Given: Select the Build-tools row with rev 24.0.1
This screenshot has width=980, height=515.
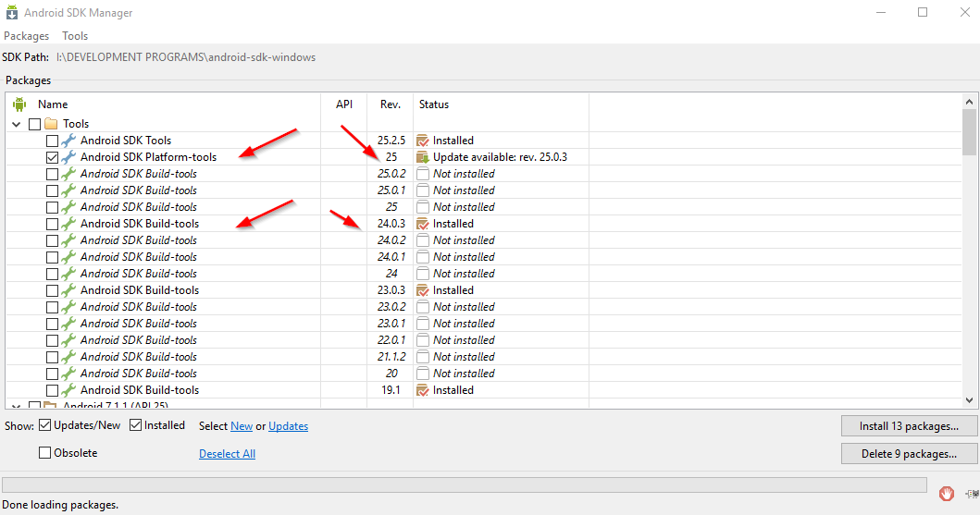Looking at the screenshot, I should tap(484, 257).
